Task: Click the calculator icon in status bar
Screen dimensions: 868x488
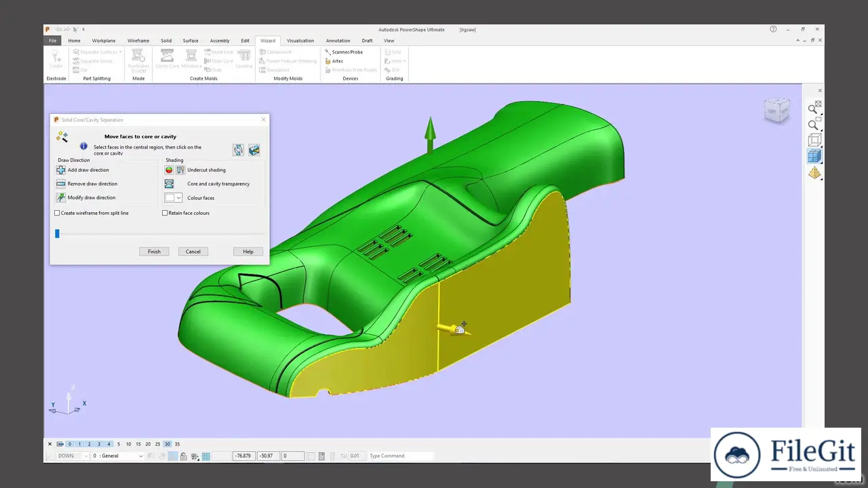Action: 321,456
